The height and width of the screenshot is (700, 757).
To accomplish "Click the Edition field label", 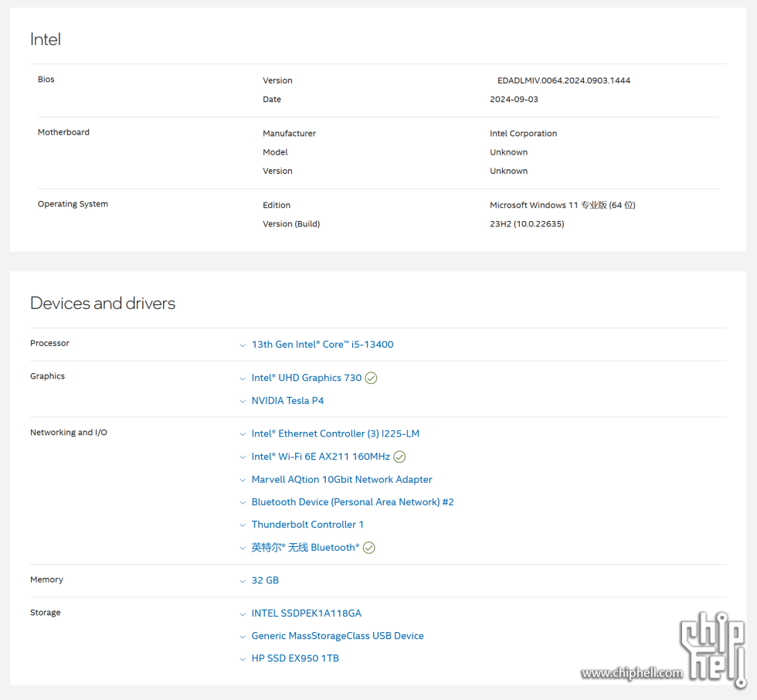I will coord(277,206).
